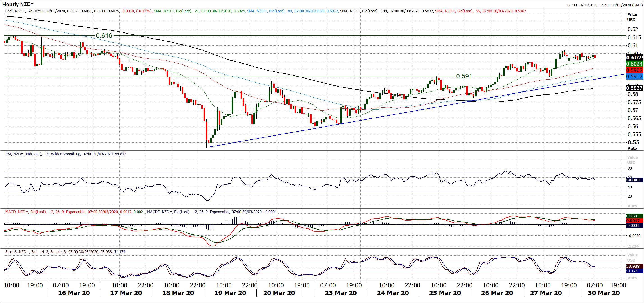Click the 0.615 price axis label
The image size is (644, 303).
[x=634, y=37]
